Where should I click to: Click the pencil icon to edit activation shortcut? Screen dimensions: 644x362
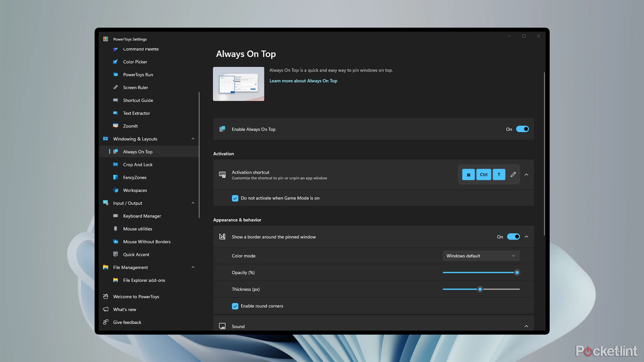513,174
